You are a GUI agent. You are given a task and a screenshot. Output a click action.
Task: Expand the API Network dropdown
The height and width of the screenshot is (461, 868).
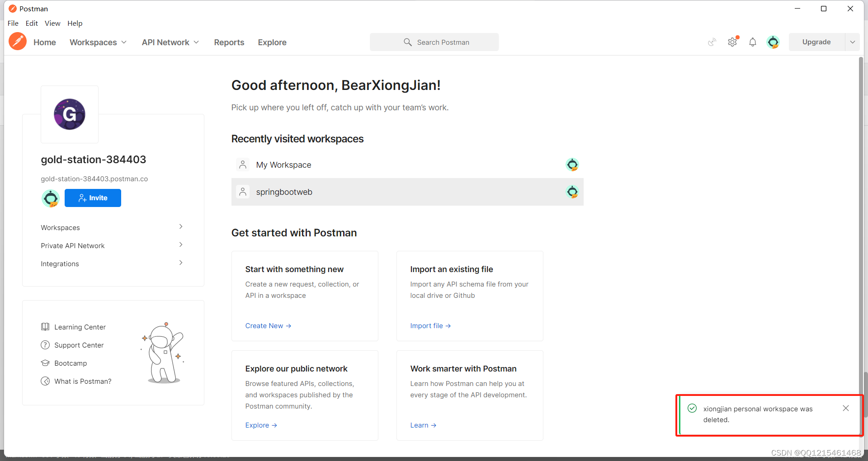point(170,42)
